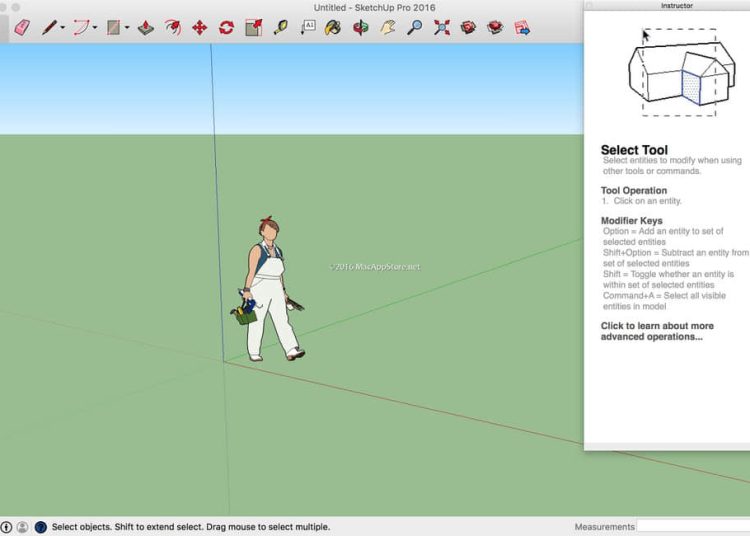The width and height of the screenshot is (750, 536).
Task: Select the Arc tool
Action: point(80,28)
